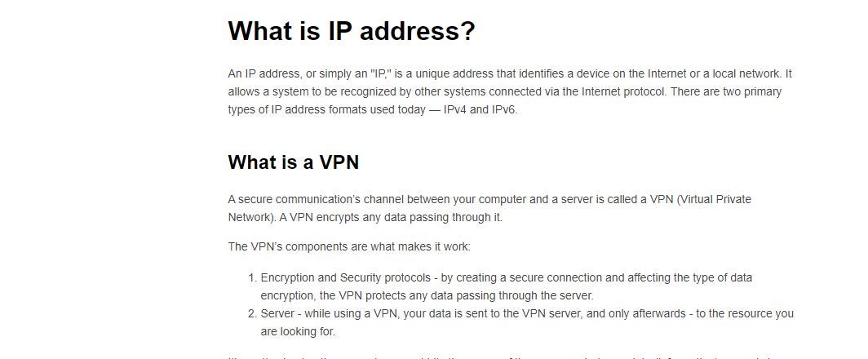Click the word "IPv4" in the paragraph
868x359 pixels.
458,109
